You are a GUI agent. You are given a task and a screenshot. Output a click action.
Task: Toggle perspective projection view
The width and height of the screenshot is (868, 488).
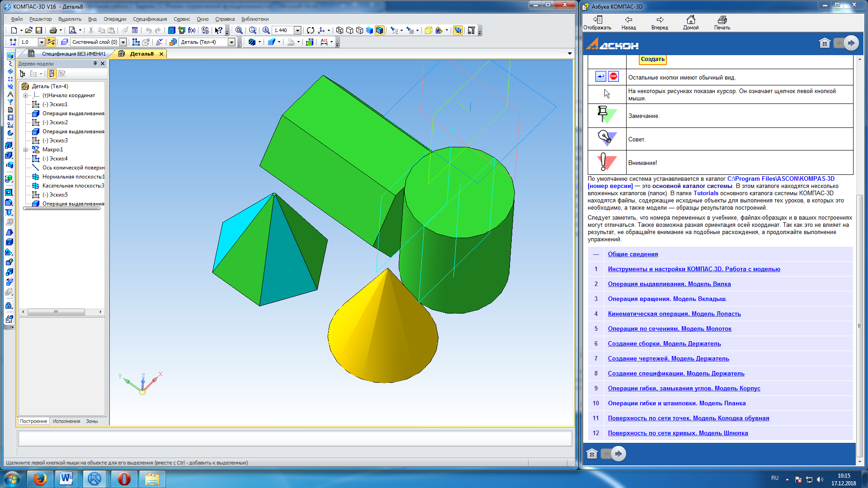click(x=428, y=30)
